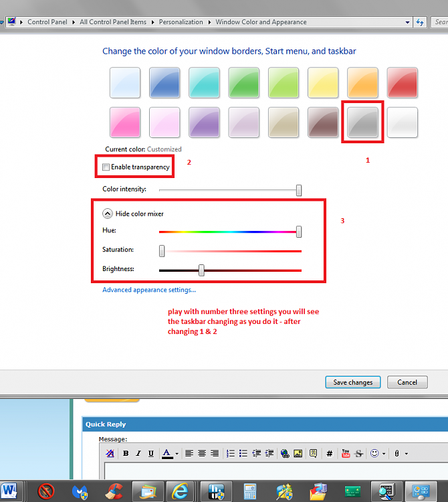Click the Brightness slider handle
This screenshot has height=502, width=448.
pos(201,270)
